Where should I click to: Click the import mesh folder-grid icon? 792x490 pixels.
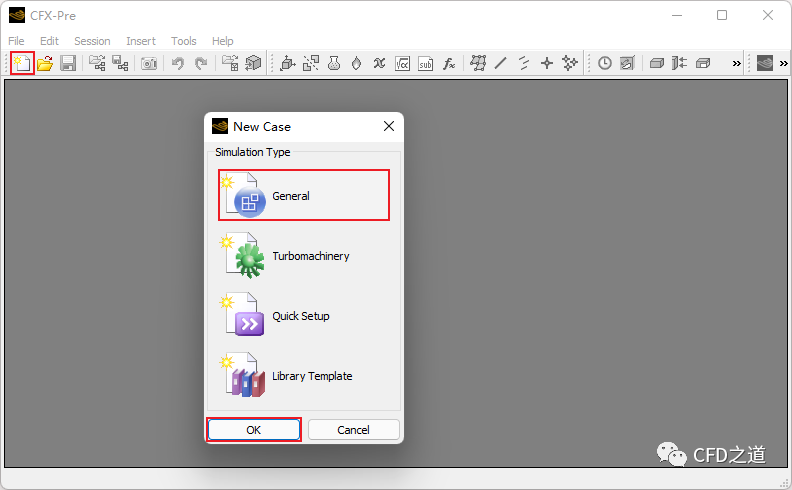230,63
